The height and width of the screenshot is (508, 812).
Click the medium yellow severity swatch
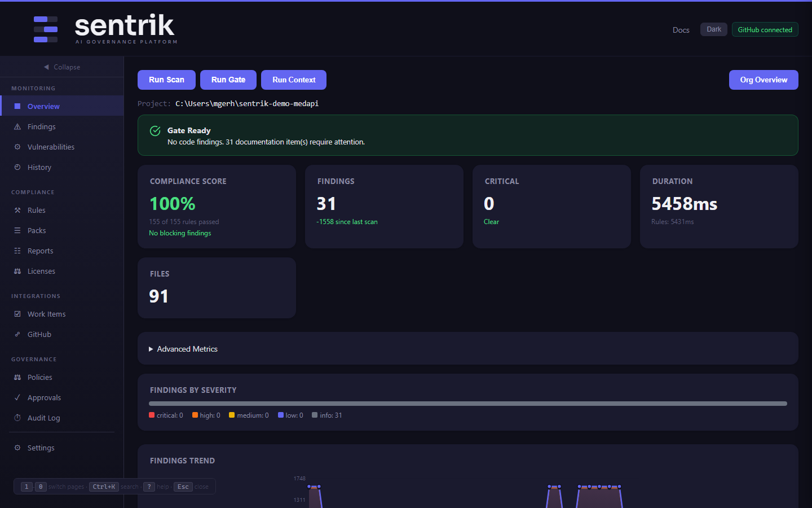point(232,415)
